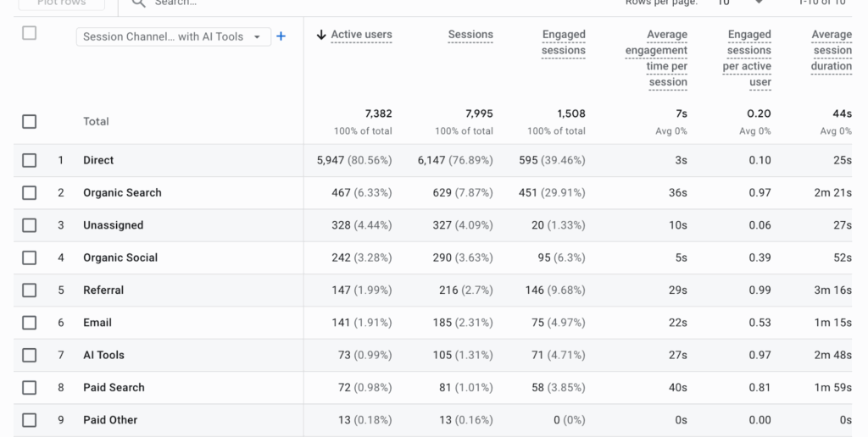Sort by the Sessions column header
The height and width of the screenshot is (437, 868).
coord(470,35)
